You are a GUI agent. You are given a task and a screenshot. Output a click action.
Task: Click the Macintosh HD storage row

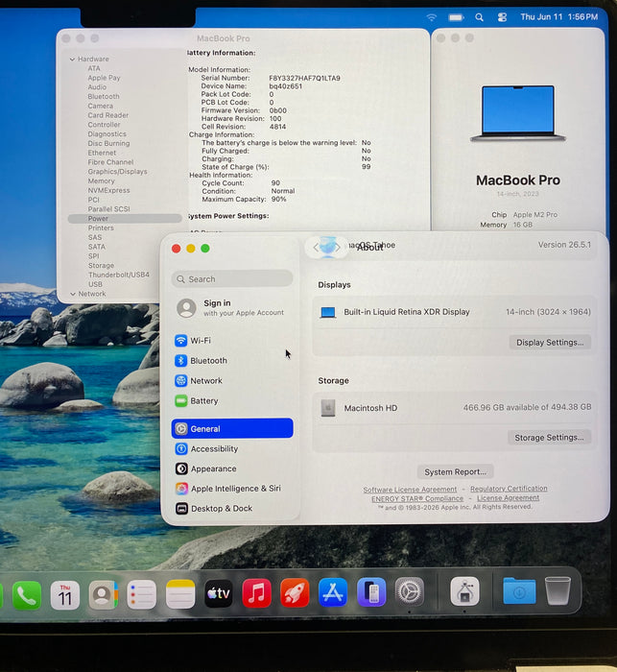[455, 408]
